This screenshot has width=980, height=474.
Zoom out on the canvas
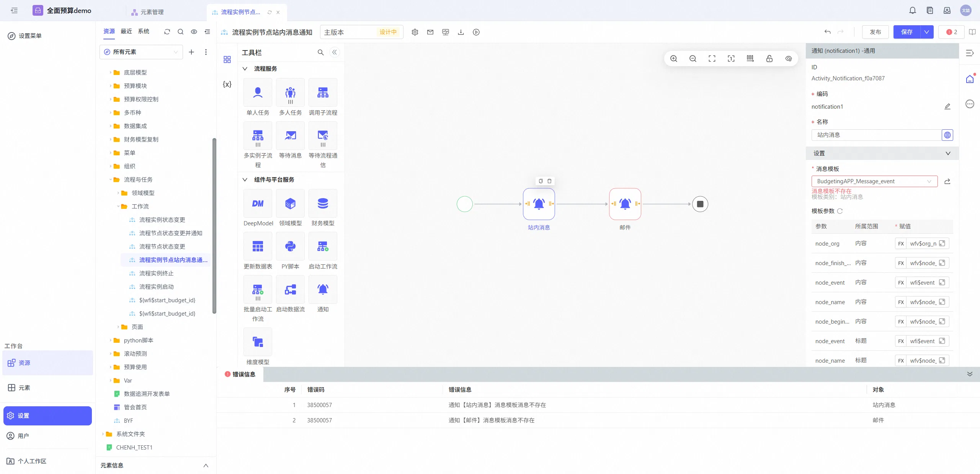tap(693, 59)
